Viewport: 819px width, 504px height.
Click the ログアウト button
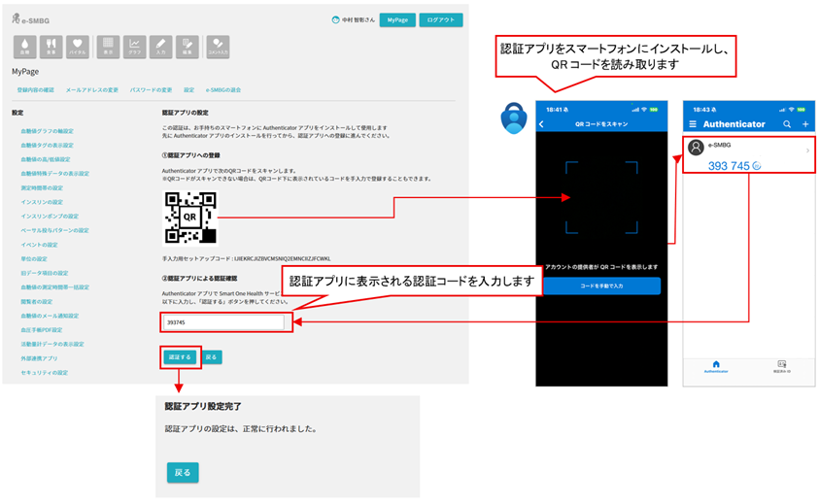point(441,19)
